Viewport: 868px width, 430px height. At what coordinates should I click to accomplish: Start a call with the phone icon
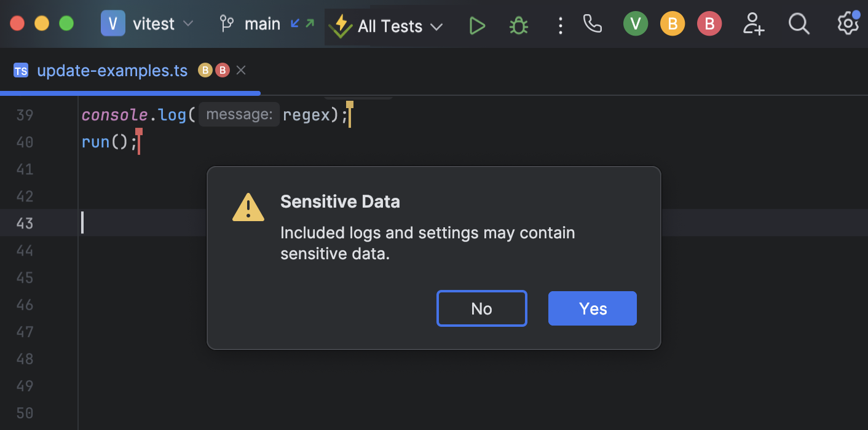point(593,24)
